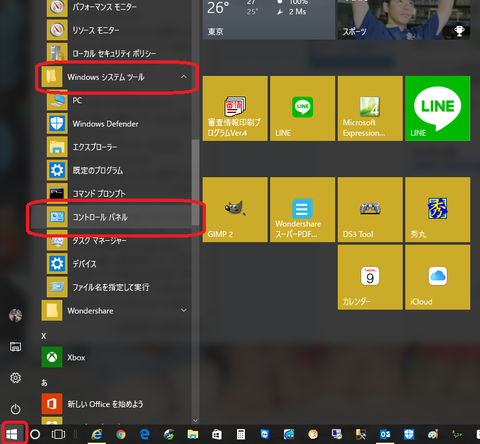The height and width of the screenshot is (444, 480).
Task: Open コントロール パネル
Action: pos(115,217)
